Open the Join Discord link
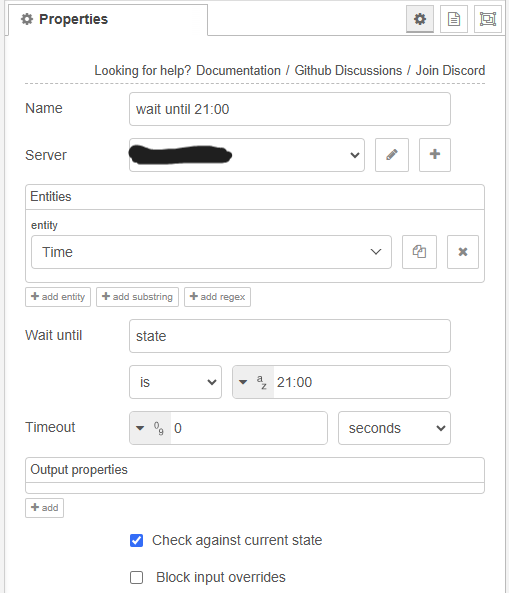This screenshot has width=509, height=593. tap(450, 71)
